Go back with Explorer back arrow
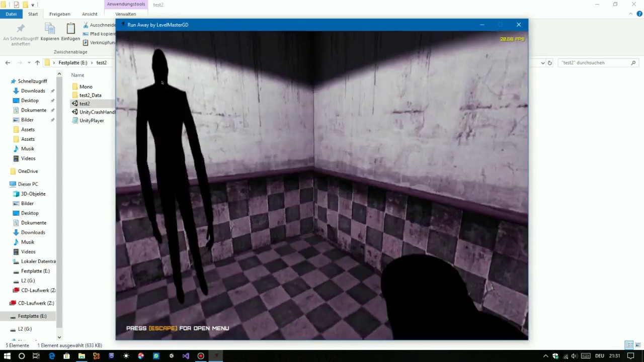The image size is (644, 362). (x=8, y=63)
